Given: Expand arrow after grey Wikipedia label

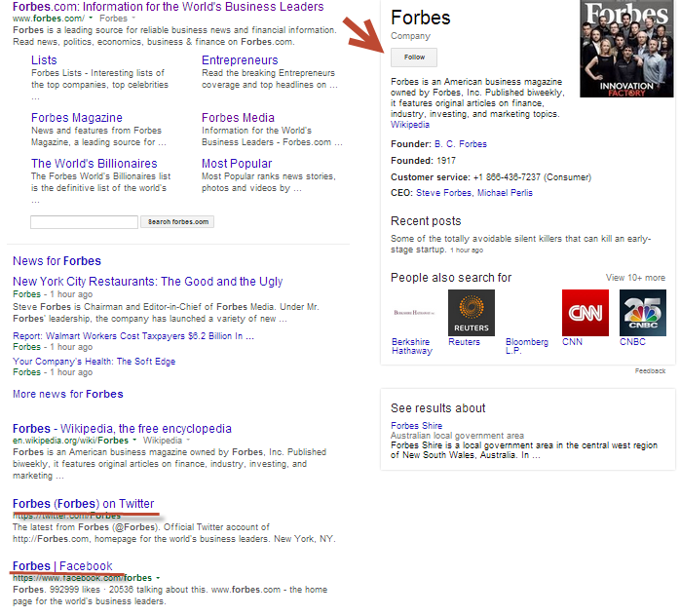Looking at the screenshot, I should point(188,441).
